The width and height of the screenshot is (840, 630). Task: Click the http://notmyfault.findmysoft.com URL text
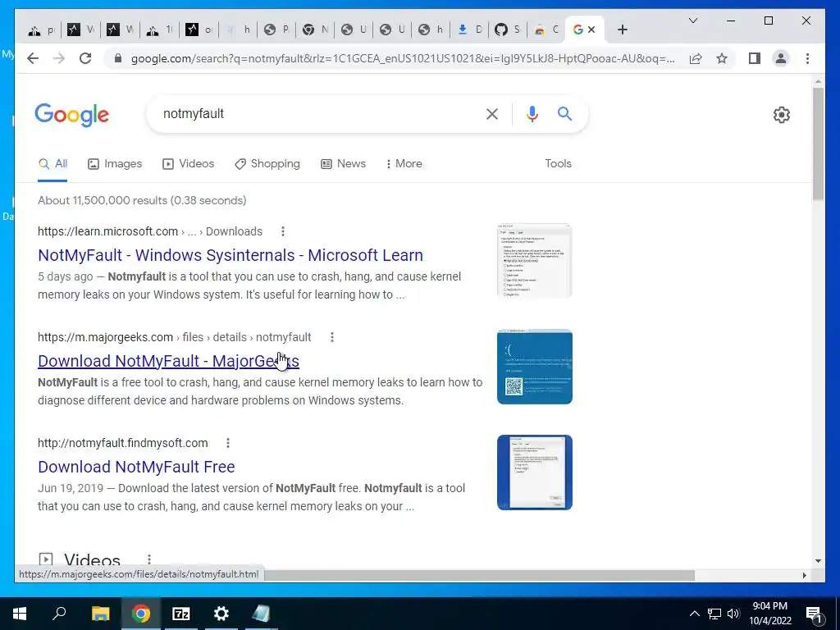123,443
